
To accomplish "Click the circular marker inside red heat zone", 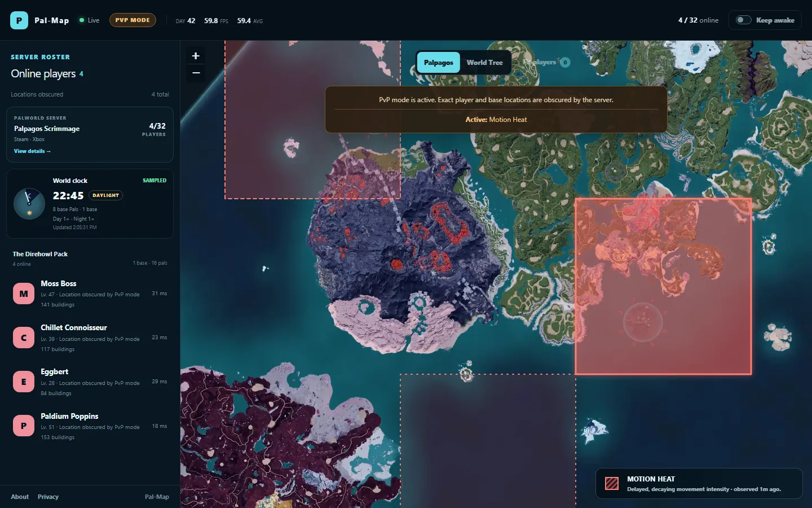I will click(642, 322).
